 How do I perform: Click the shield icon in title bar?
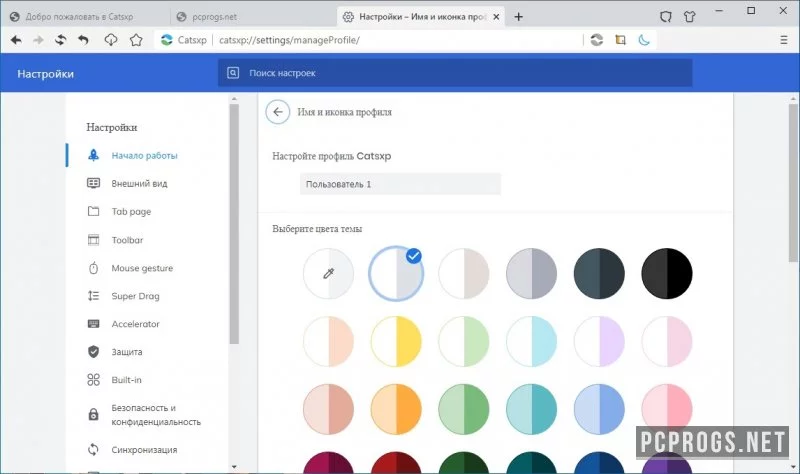pos(666,17)
